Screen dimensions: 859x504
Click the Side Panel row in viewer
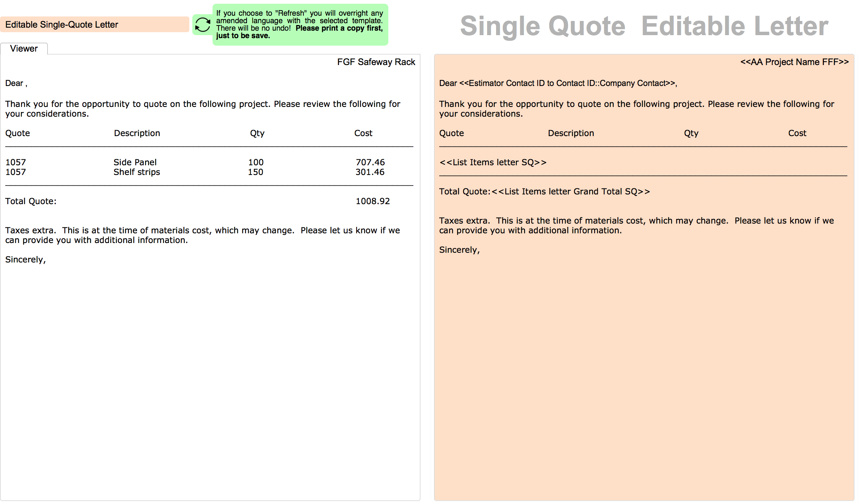pyautogui.click(x=195, y=162)
